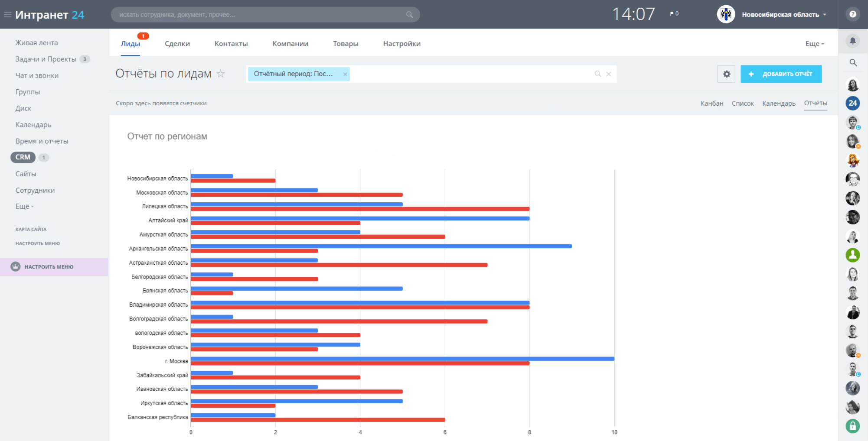Viewport: 868px width, 441px height.
Task: Click the help question mark icon
Action: [852, 14]
